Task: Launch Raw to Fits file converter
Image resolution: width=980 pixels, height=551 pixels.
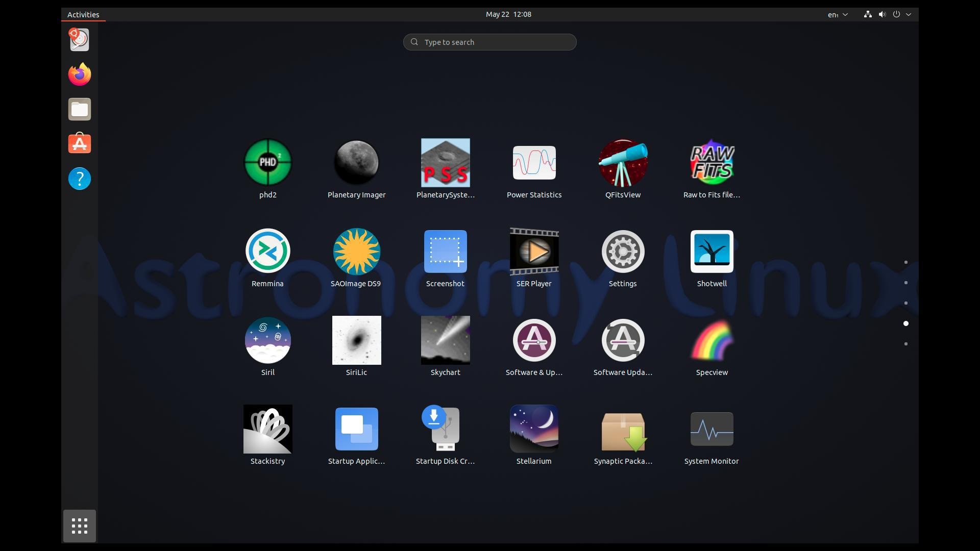Action: (x=712, y=163)
